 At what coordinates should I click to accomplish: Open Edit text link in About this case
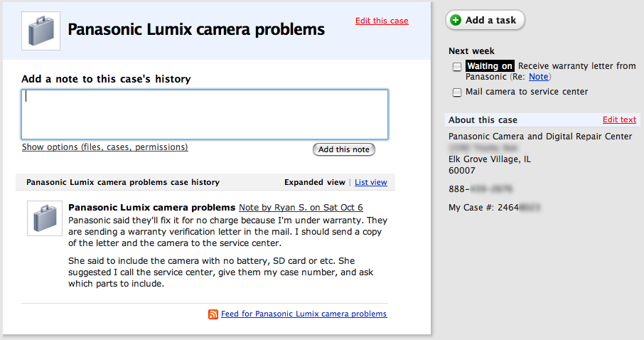tap(619, 119)
